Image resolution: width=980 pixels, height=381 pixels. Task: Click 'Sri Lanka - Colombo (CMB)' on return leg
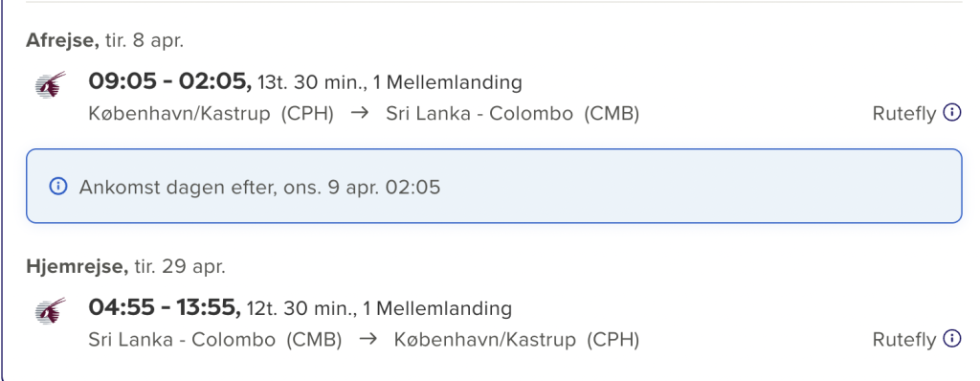point(215,340)
